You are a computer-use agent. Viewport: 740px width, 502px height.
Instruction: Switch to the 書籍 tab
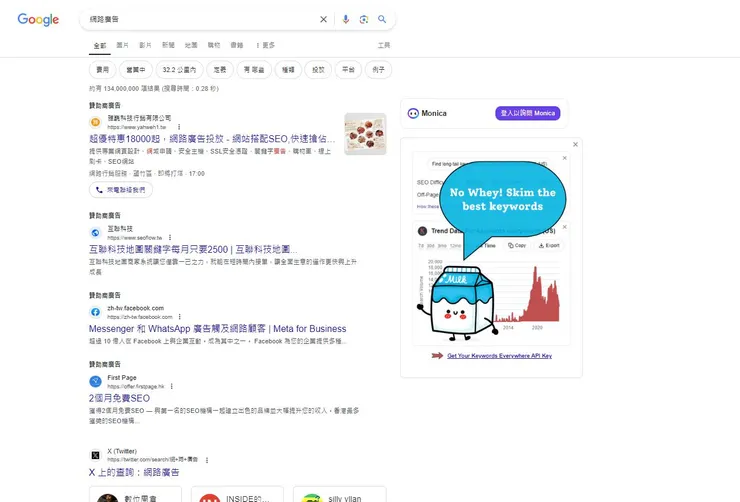click(x=237, y=45)
